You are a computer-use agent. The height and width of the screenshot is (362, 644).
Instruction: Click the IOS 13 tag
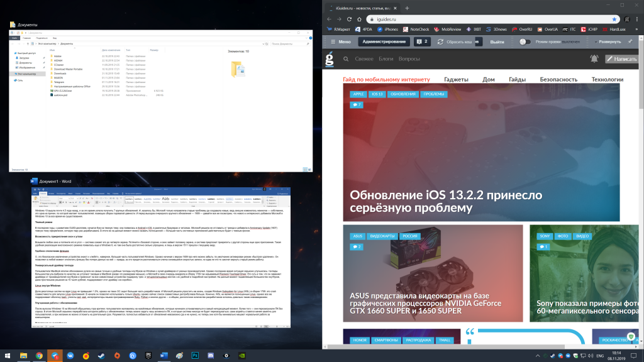point(377,94)
